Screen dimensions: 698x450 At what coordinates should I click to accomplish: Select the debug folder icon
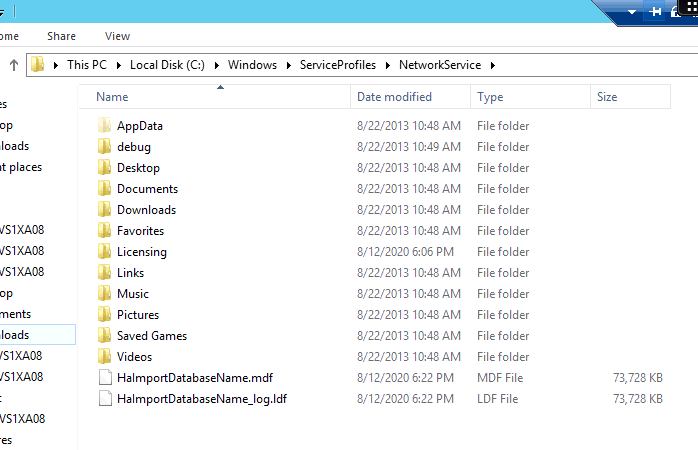pos(105,146)
